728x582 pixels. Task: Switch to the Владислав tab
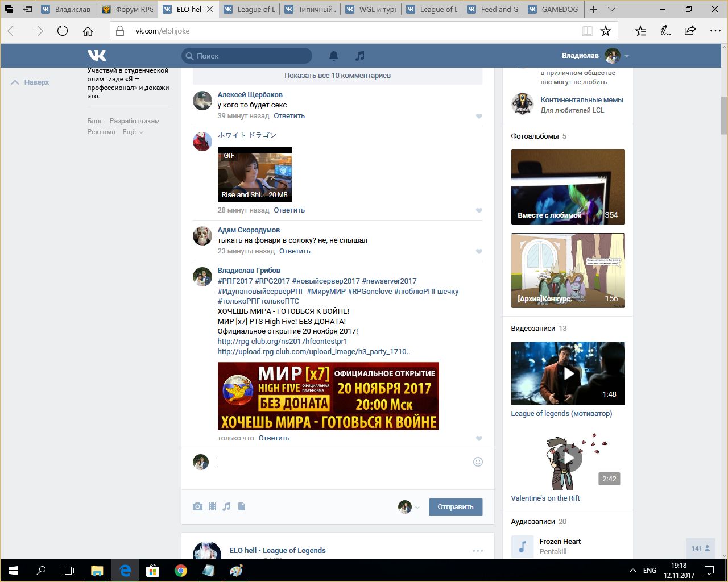tap(67, 9)
